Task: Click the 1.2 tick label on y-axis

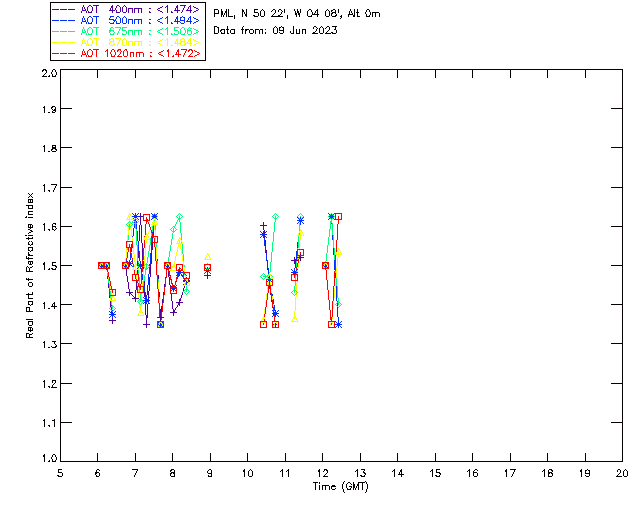Action: 48,384
